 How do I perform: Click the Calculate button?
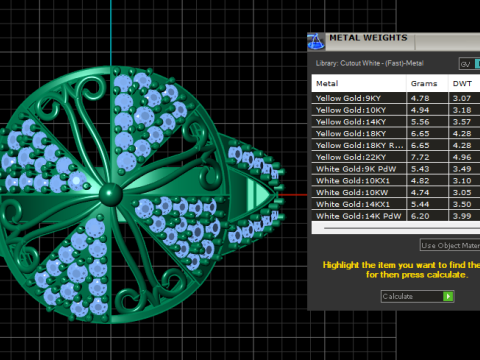[x=417, y=296]
